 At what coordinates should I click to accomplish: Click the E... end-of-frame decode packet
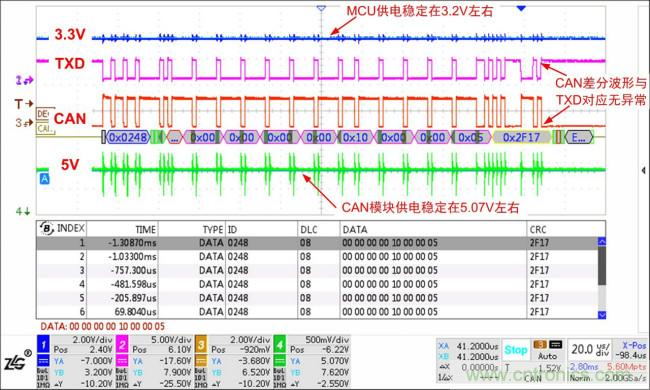click(x=579, y=137)
